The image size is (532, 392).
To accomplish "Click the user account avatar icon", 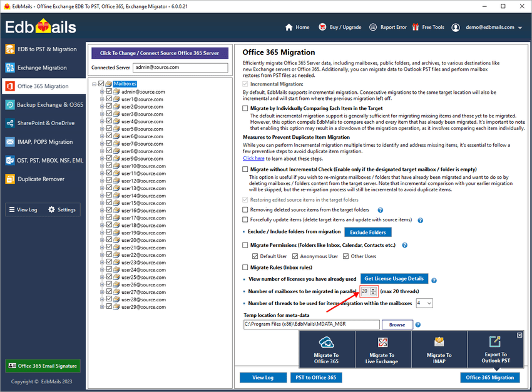I will (x=456, y=28).
